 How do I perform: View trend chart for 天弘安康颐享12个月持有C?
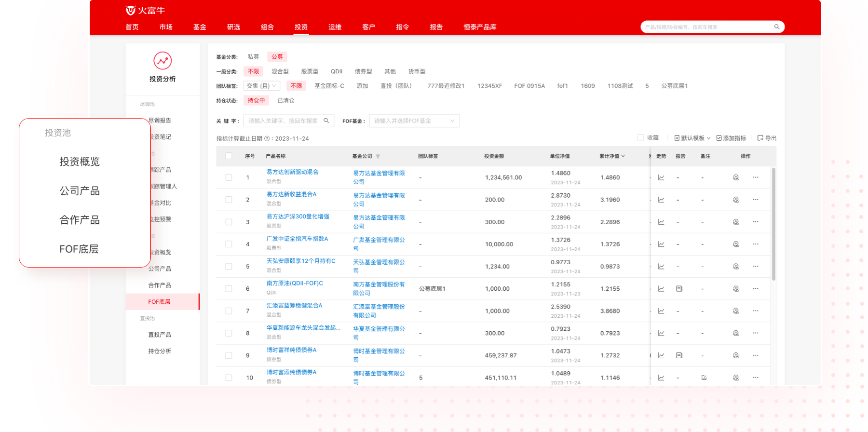tap(661, 266)
